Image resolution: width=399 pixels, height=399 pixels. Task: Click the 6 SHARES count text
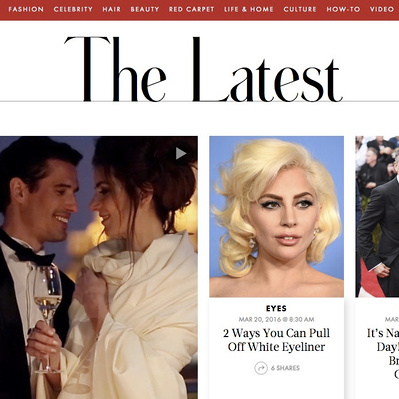click(x=285, y=368)
